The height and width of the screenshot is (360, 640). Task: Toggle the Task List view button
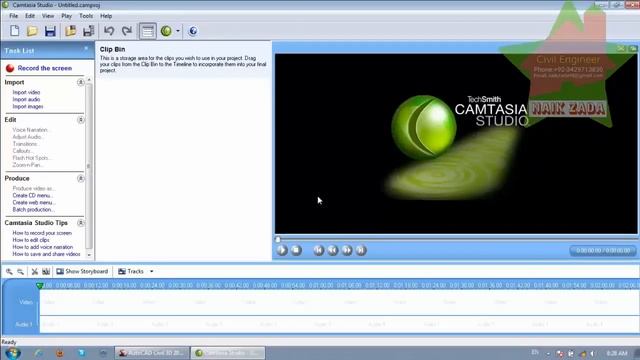coord(147,31)
